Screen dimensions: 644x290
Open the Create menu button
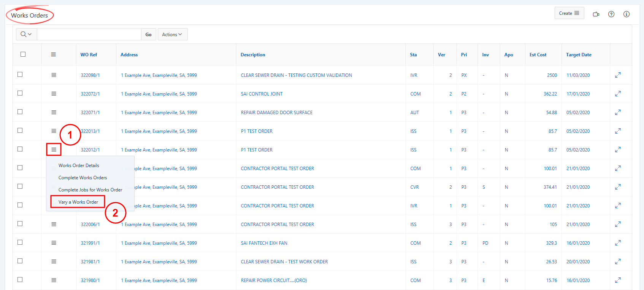(x=569, y=13)
